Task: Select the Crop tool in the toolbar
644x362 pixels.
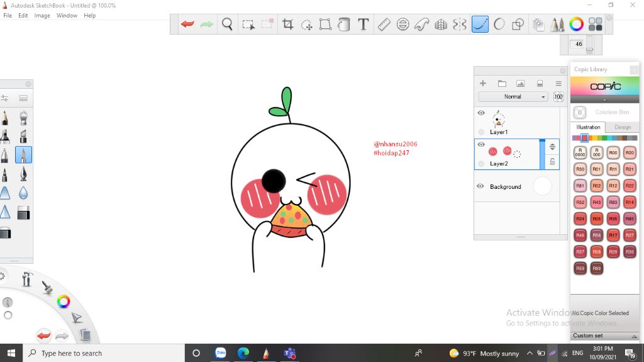Action: [x=288, y=25]
